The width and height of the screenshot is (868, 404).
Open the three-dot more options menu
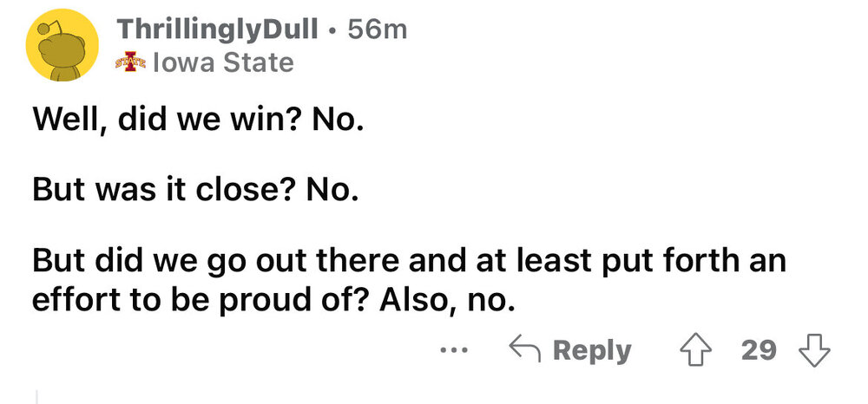coord(451,352)
